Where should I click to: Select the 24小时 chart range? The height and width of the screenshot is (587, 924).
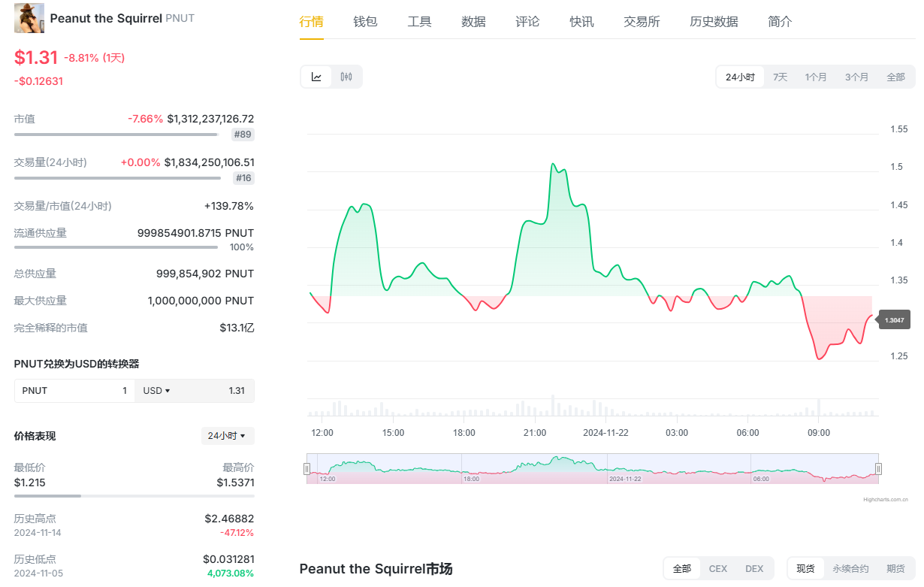(x=740, y=77)
